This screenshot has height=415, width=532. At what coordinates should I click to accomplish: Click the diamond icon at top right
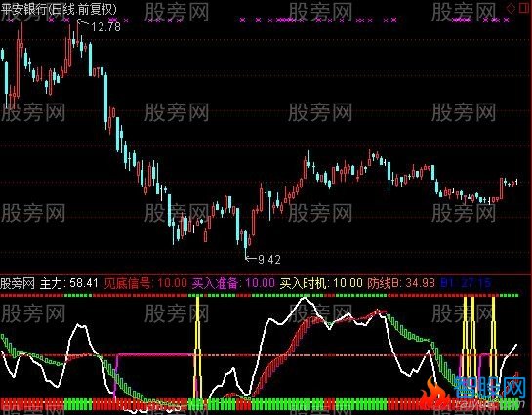pos(511,8)
